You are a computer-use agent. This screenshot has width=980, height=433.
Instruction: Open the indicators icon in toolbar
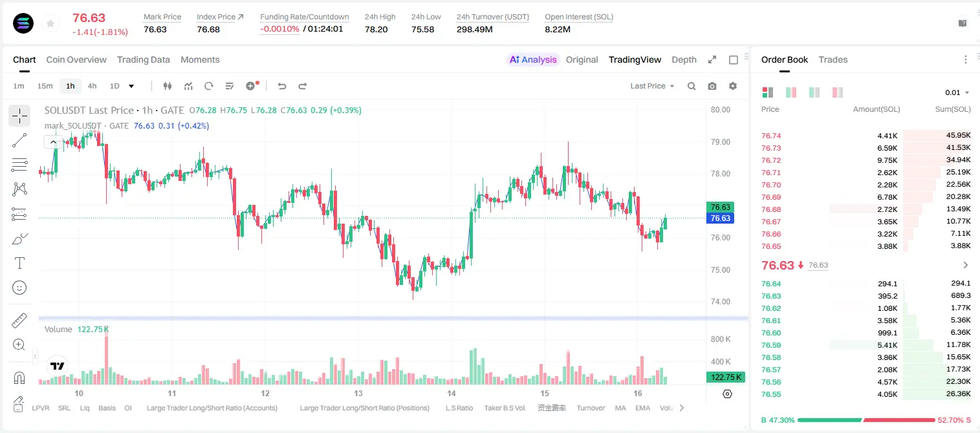(x=188, y=86)
